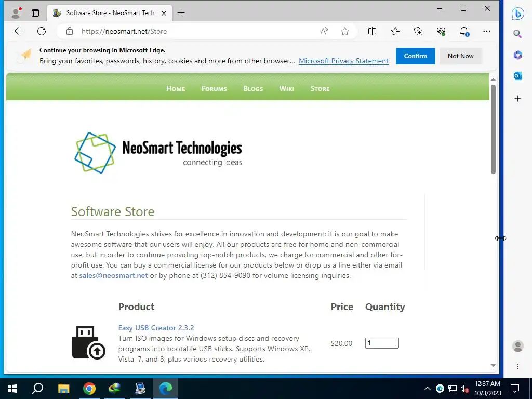
Task: Click the Easy USB Creator quantity field
Action: [382, 343]
